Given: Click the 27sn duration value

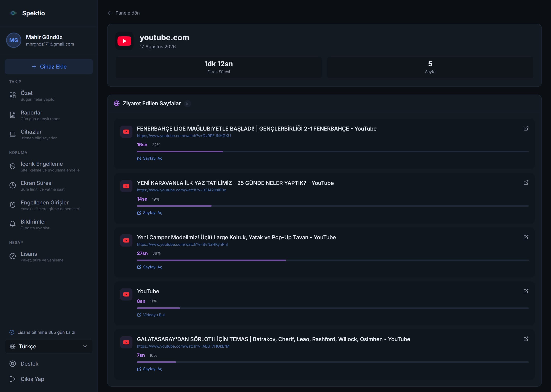Looking at the screenshot, I should point(142,253).
